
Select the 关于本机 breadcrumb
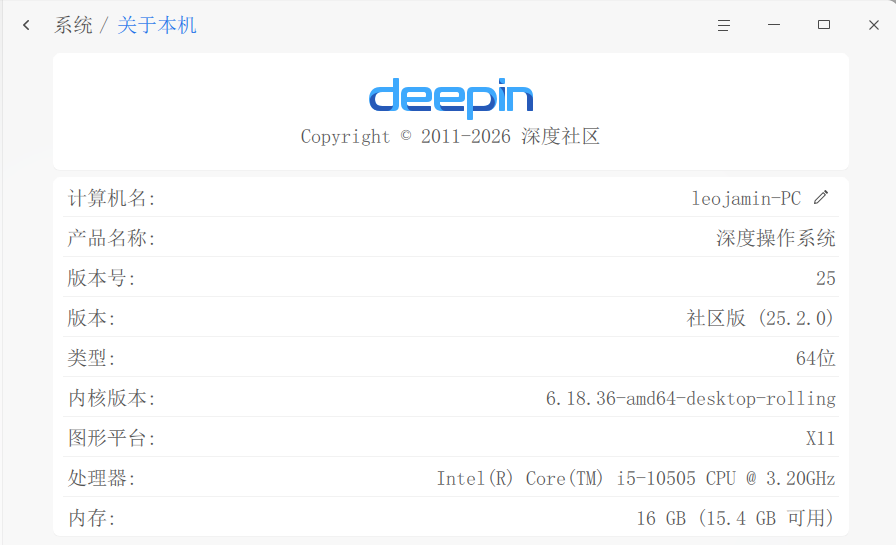point(157,25)
